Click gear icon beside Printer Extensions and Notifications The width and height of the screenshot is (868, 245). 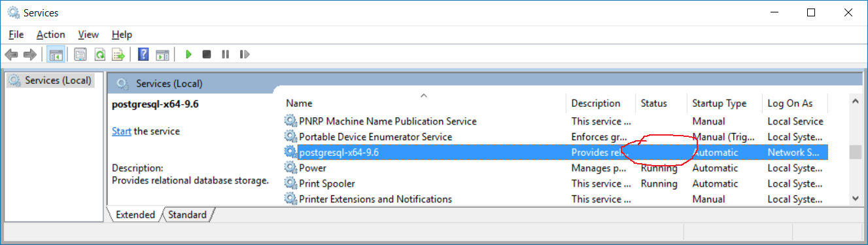[290, 198]
